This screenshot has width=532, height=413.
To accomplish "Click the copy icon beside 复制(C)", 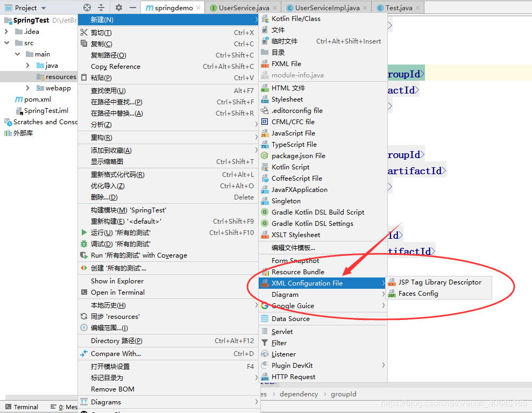I will pyautogui.click(x=84, y=44).
